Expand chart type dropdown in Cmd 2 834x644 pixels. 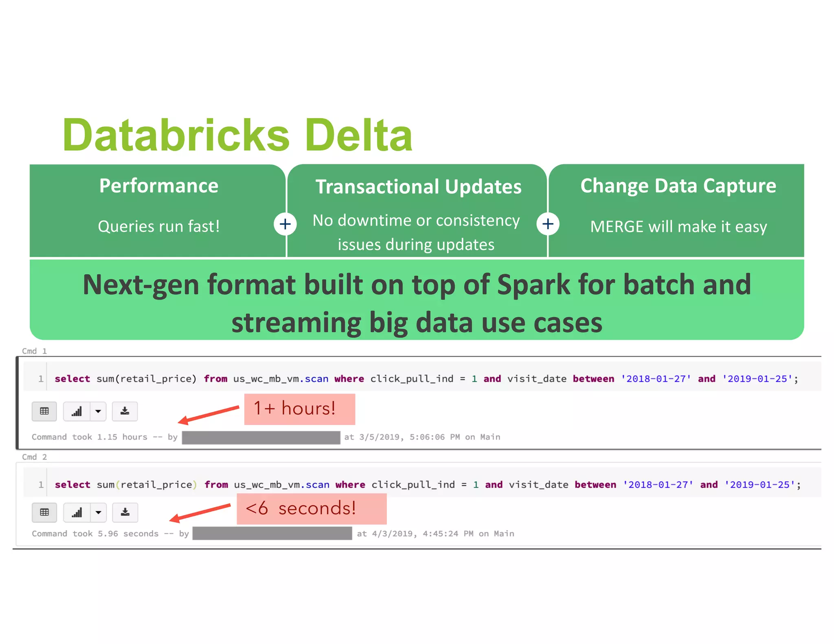coord(98,512)
